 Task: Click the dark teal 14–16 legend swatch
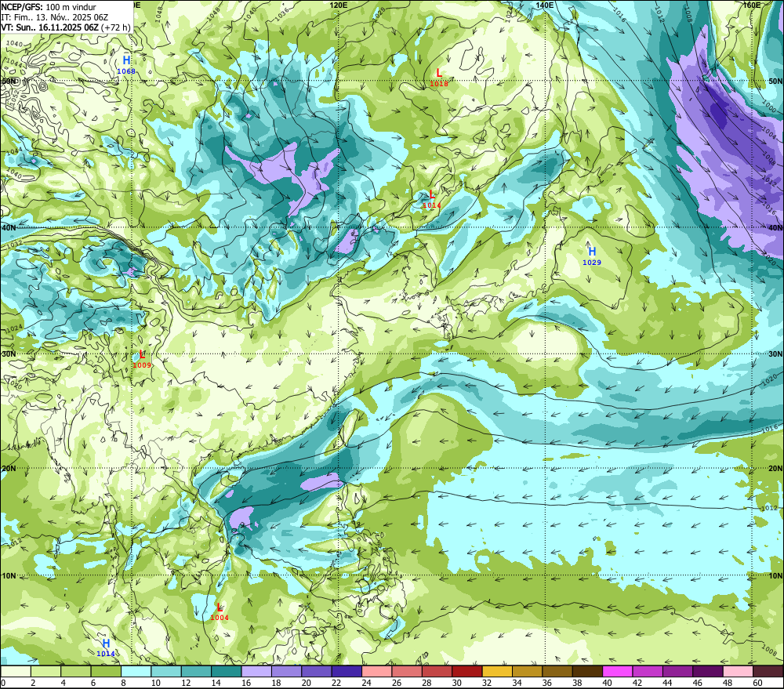click(227, 671)
